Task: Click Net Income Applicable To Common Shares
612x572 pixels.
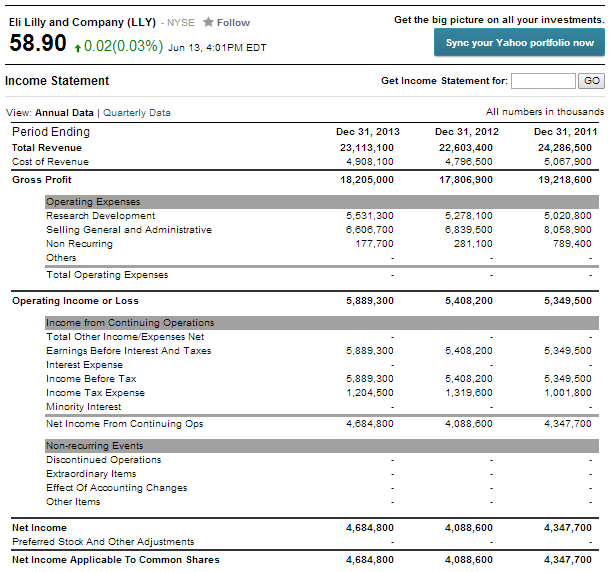Action: click(x=116, y=560)
